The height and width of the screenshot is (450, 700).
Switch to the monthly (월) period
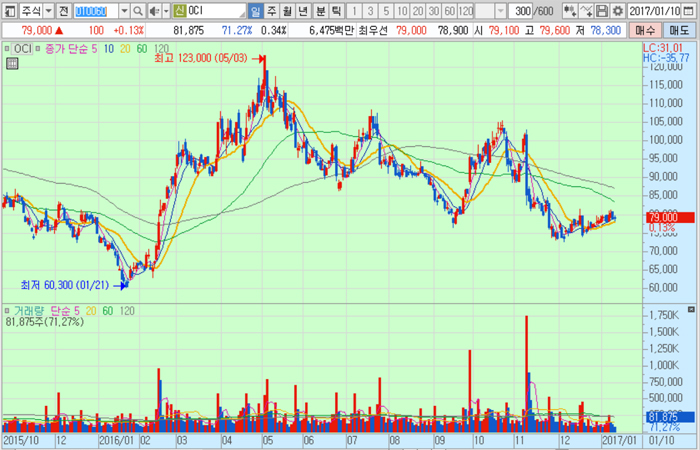tap(287, 10)
